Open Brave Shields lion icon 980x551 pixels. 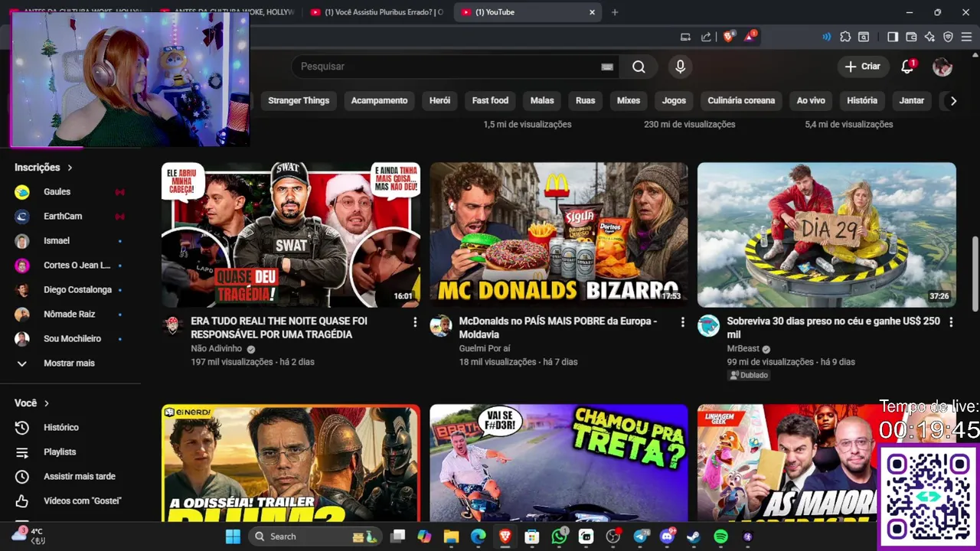(x=729, y=36)
